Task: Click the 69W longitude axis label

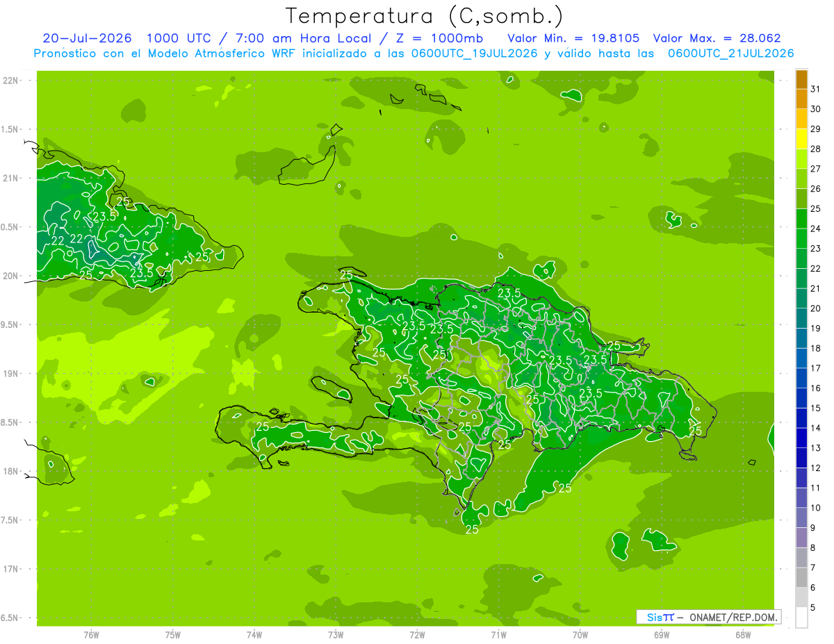Action: tap(662, 635)
